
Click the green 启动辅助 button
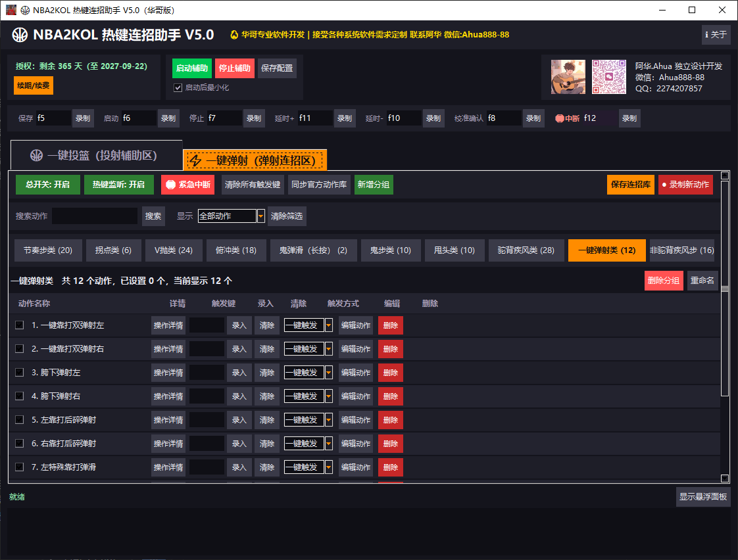tap(191, 68)
